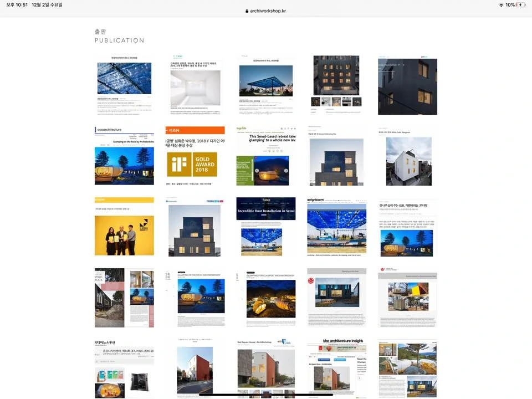This screenshot has width=532, height=399.
Task: Tap the 오후 10:51 clock text
Action: pos(17,5)
